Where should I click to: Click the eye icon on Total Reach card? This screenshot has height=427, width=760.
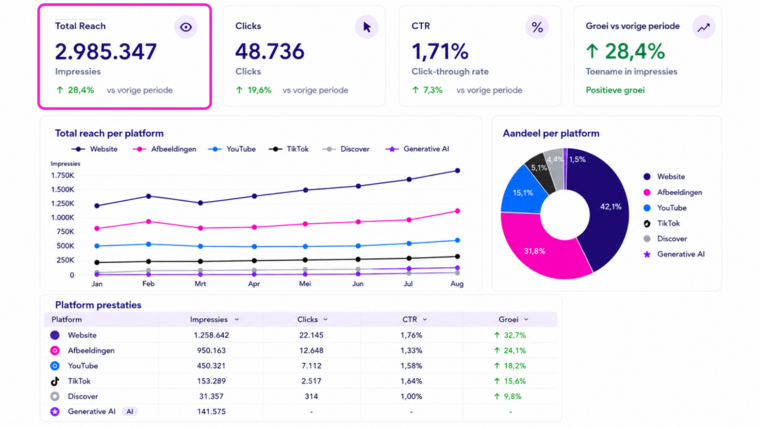tap(186, 27)
